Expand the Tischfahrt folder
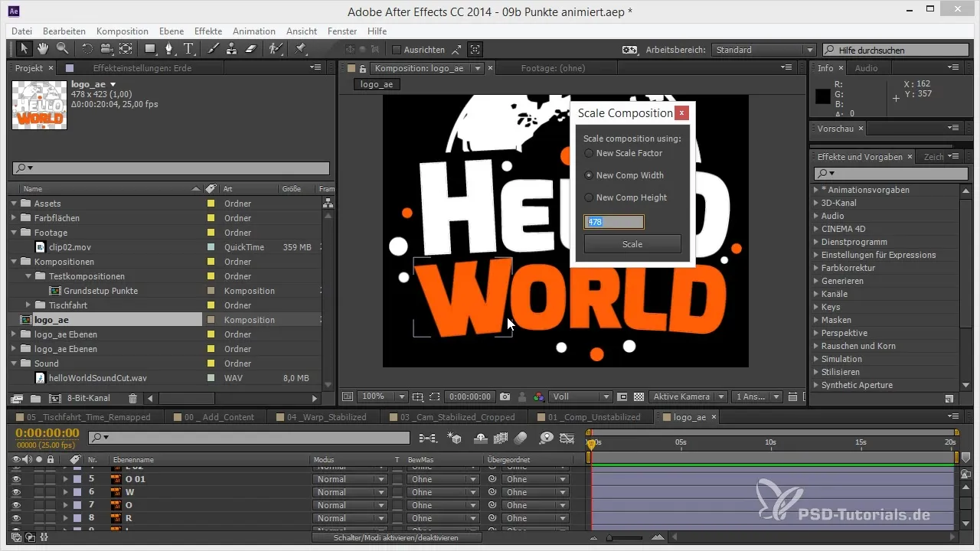The height and width of the screenshot is (551, 980). tap(28, 305)
